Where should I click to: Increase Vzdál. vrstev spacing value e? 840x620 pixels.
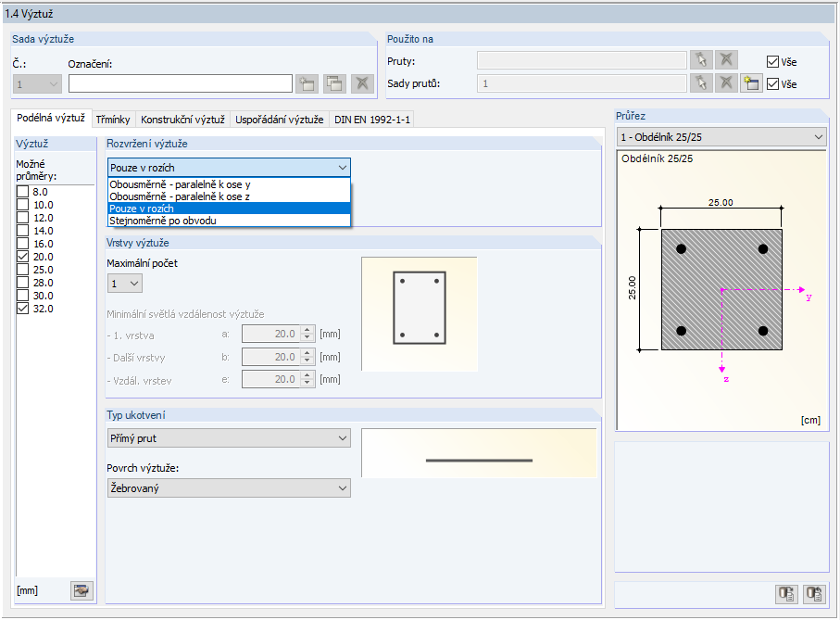pyautogui.click(x=307, y=375)
